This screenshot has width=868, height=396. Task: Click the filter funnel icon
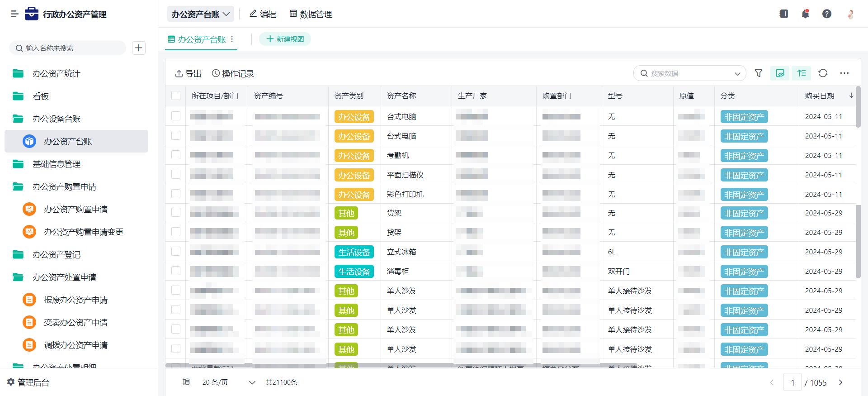759,73
